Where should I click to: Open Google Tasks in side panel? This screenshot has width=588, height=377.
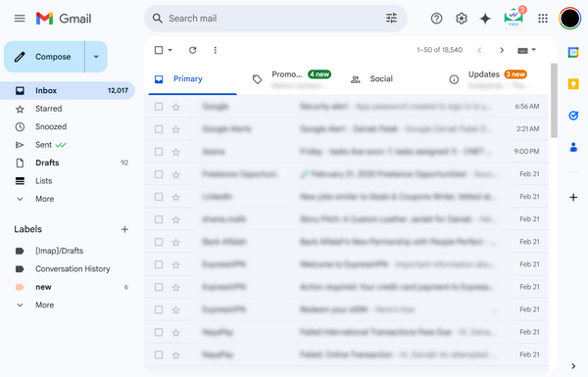tap(573, 116)
